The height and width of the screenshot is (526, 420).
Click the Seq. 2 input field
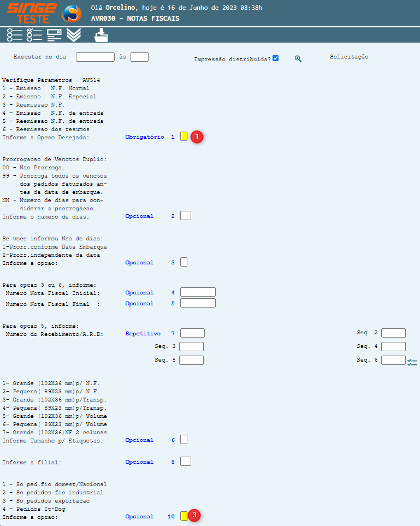(x=393, y=333)
